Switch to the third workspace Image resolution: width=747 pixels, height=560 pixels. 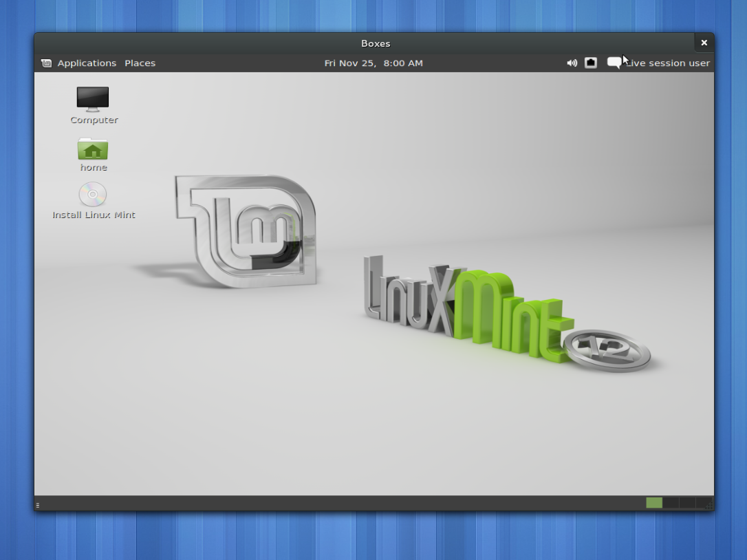click(x=687, y=503)
